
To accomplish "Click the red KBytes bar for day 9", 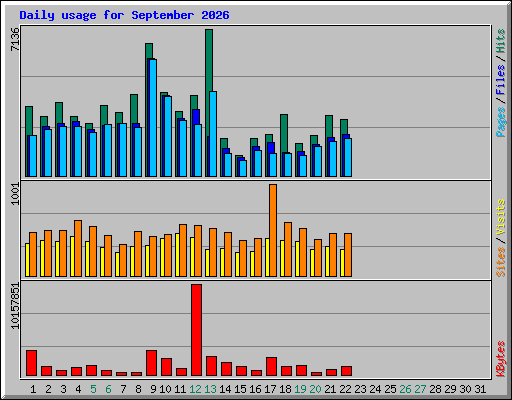I will click(x=151, y=363).
